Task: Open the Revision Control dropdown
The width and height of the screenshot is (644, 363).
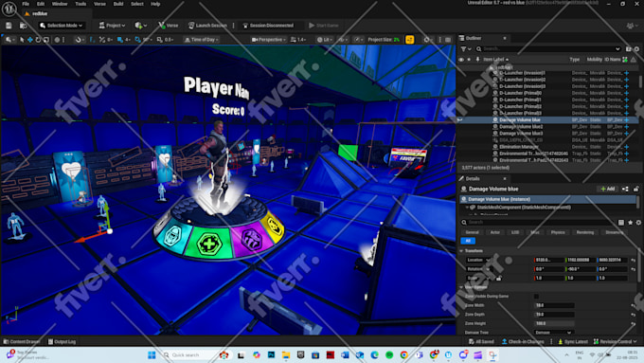Action: 615,341
